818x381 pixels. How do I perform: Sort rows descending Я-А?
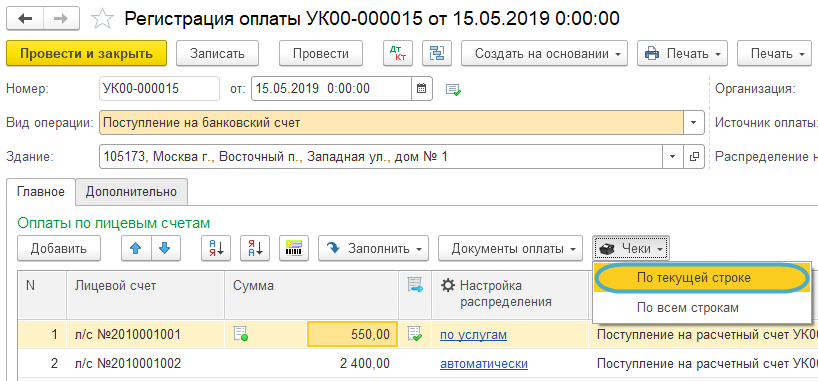pyautogui.click(x=255, y=248)
